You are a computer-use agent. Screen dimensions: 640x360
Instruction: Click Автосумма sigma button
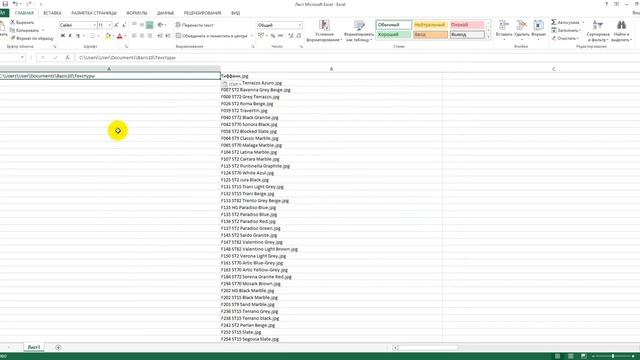coord(565,22)
